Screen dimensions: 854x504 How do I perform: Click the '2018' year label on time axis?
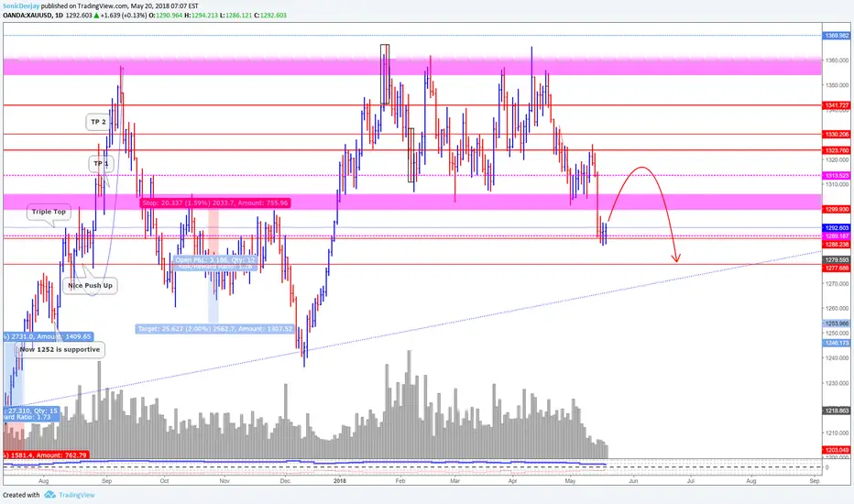click(339, 481)
